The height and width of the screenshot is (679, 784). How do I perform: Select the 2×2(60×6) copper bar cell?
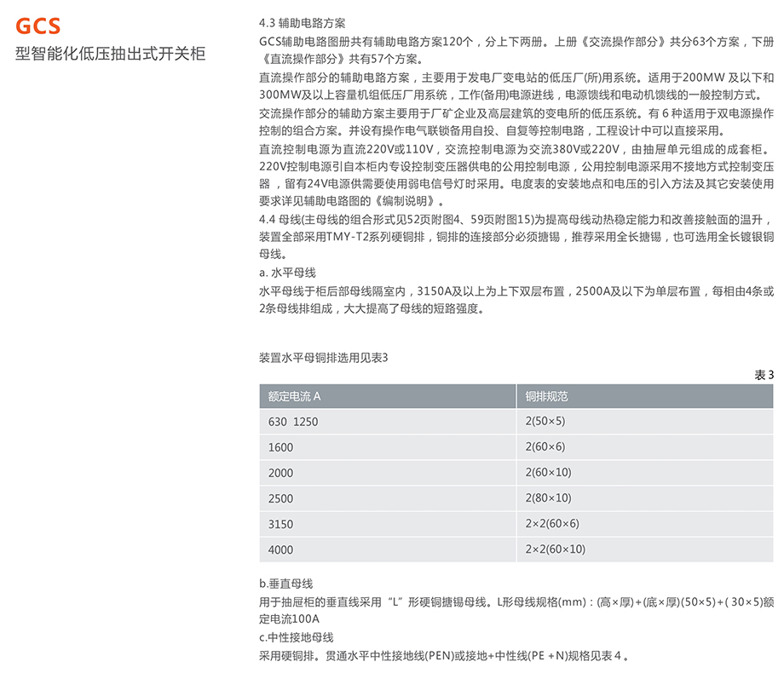[x=552, y=524]
